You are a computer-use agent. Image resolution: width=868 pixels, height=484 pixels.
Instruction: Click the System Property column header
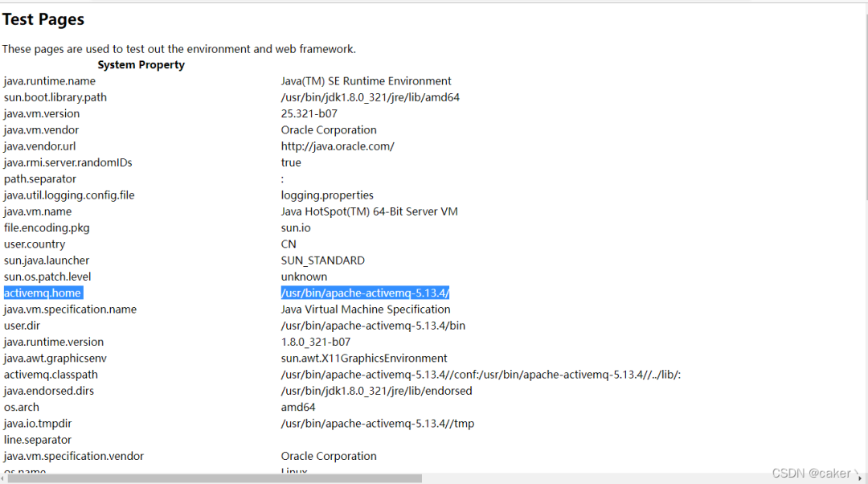click(x=141, y=65)
